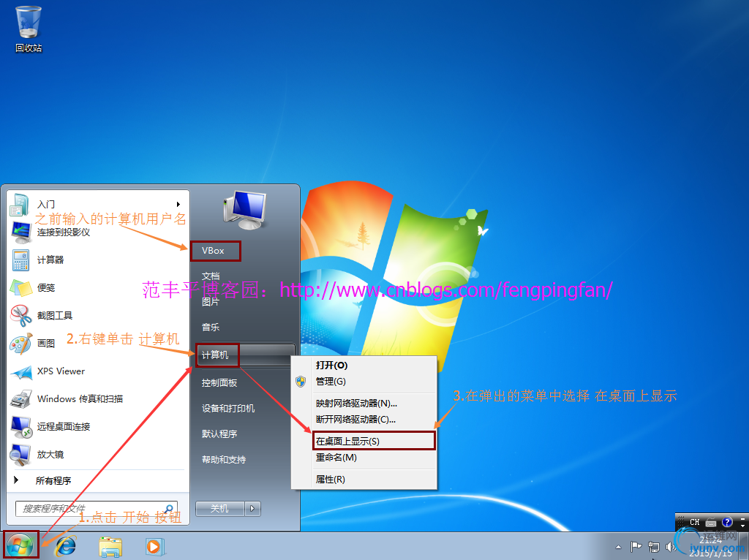Click the user account picture computer icon
749x560 pixels.
245,210
